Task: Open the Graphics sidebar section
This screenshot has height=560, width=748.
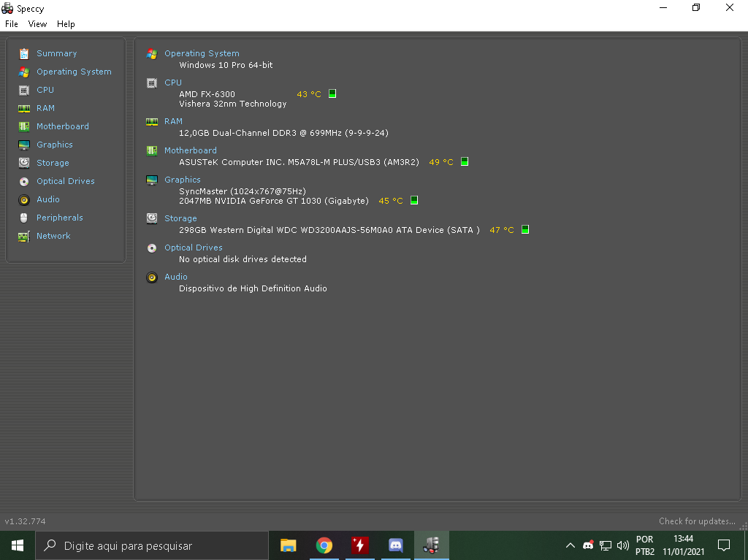Action: (x=55, y=145)
